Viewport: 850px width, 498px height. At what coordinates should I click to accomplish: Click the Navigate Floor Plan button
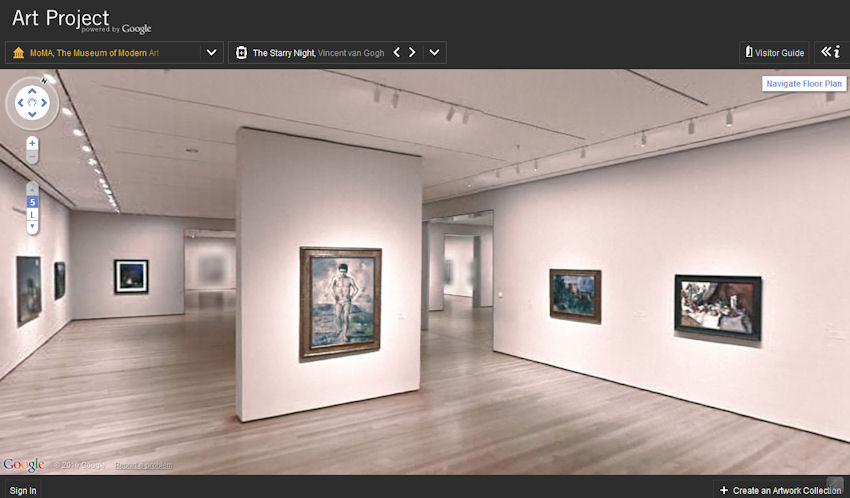coord(804,83)
